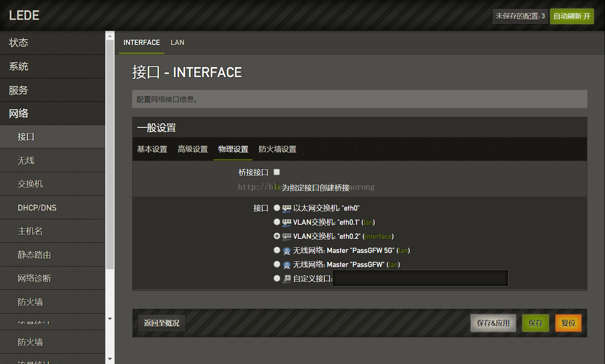Open the LAN interface tab

pos(178,42)
